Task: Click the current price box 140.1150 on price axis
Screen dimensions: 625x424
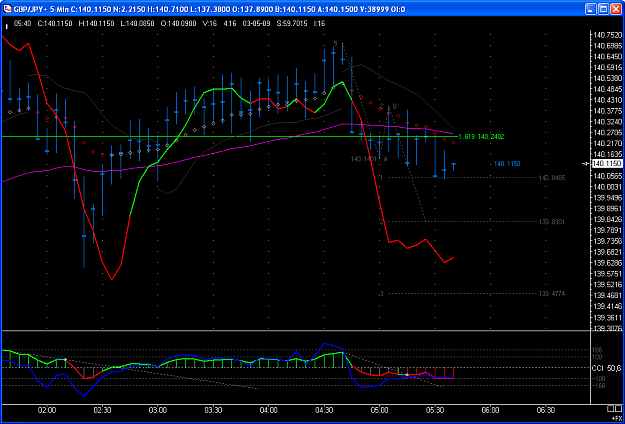Action: 606,164
